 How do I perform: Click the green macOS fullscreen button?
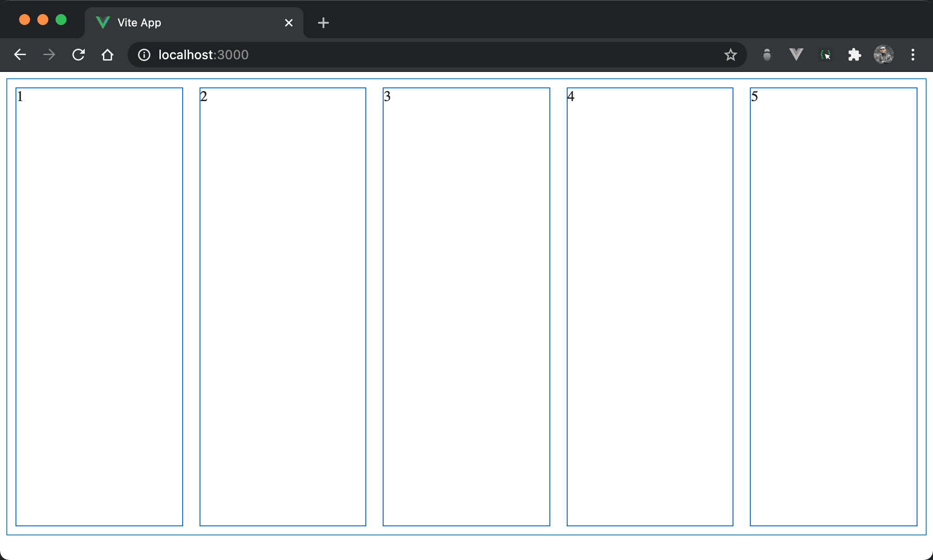[61, 20]
